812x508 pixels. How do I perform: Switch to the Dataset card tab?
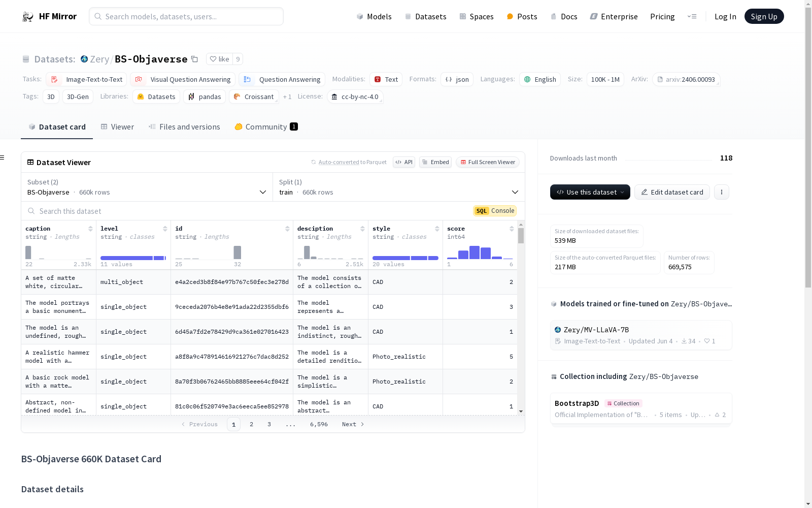click(57, 127)
